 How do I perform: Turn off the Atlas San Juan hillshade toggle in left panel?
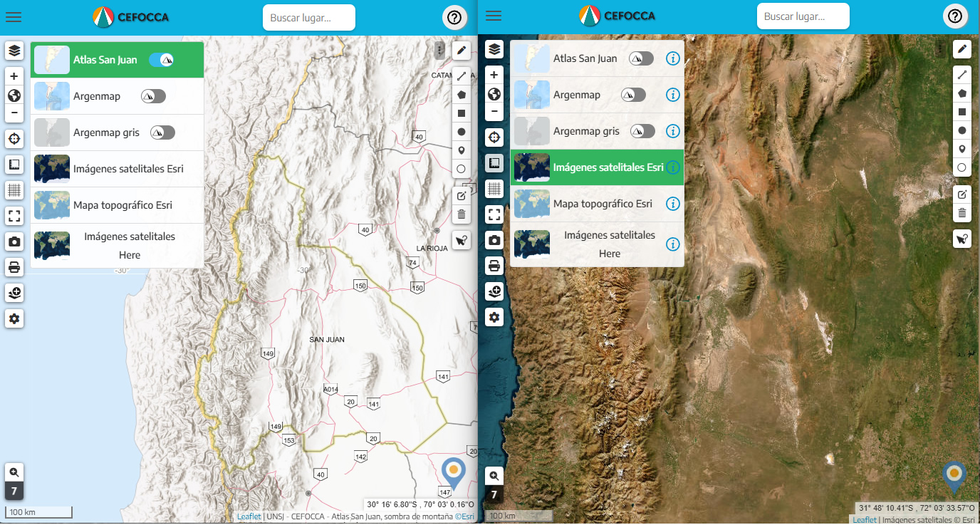click(x=161, y=60)
